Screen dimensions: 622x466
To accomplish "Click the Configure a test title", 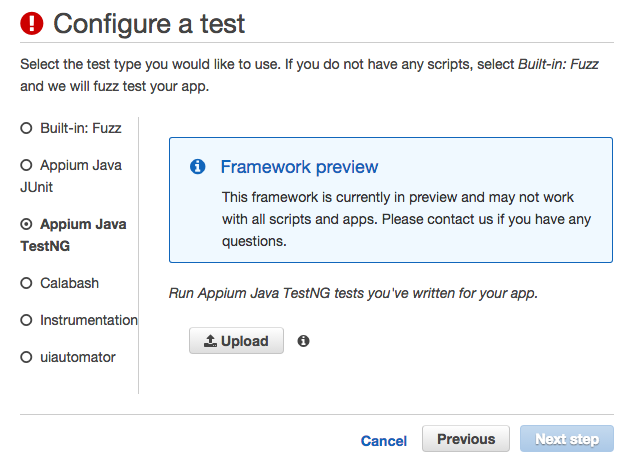I will 149,24.
